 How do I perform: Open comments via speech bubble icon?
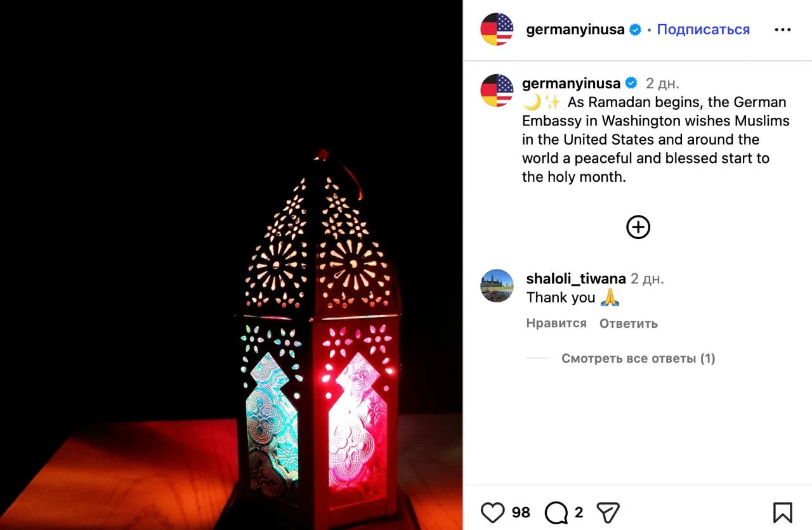tap(556, 512)
